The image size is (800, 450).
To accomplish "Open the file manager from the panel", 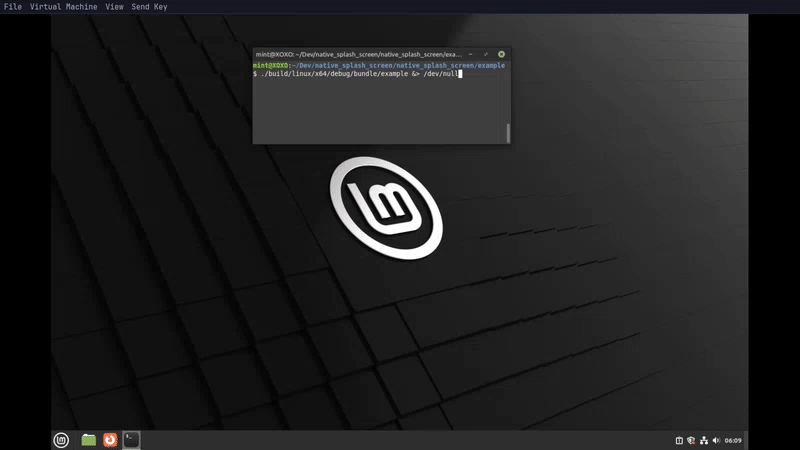I will pyautogui.click(x=89, y=440).
